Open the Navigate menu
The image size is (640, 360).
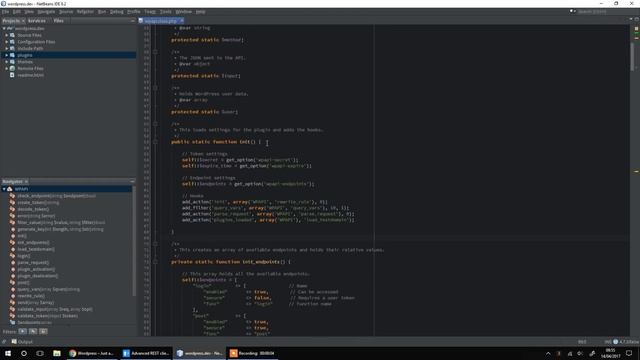point(46,12)
